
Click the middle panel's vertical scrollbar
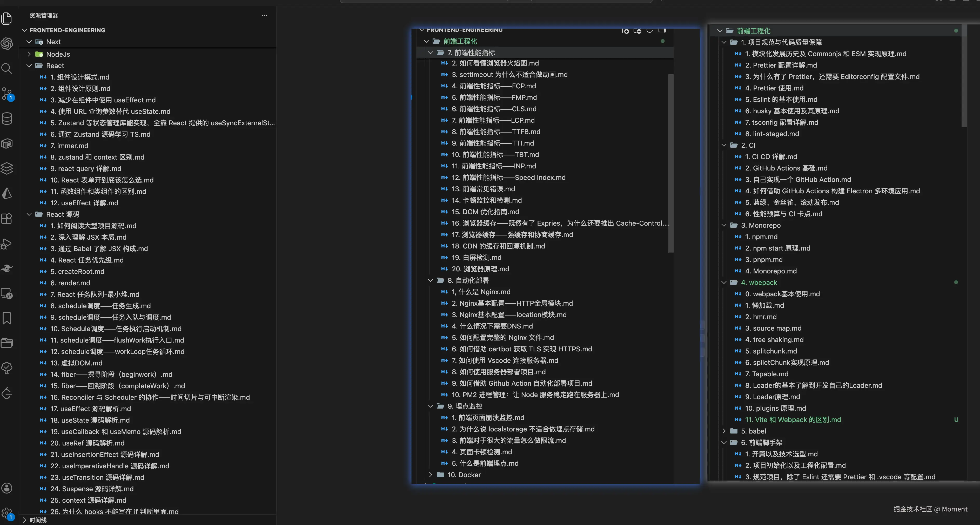671,164
